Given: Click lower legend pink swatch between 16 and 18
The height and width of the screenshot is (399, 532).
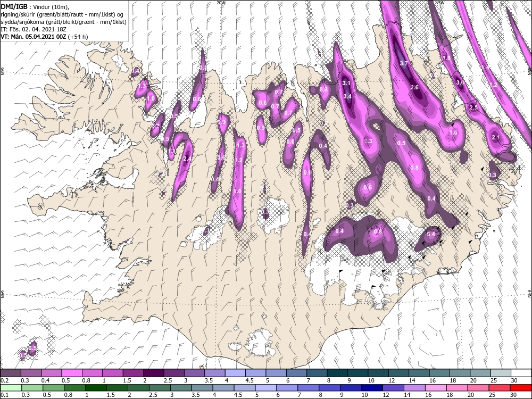Looking at the screenshot, I should click(x=436, y=387).
